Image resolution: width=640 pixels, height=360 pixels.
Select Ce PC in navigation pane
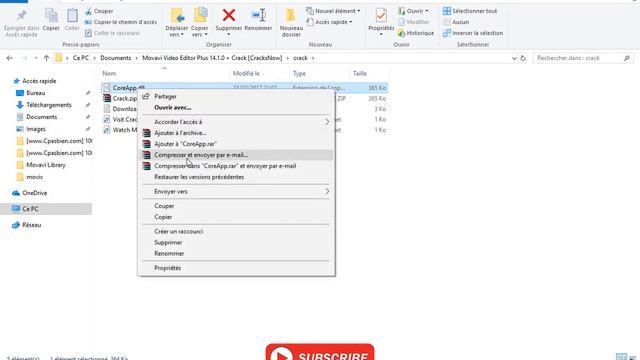[30, 209]
